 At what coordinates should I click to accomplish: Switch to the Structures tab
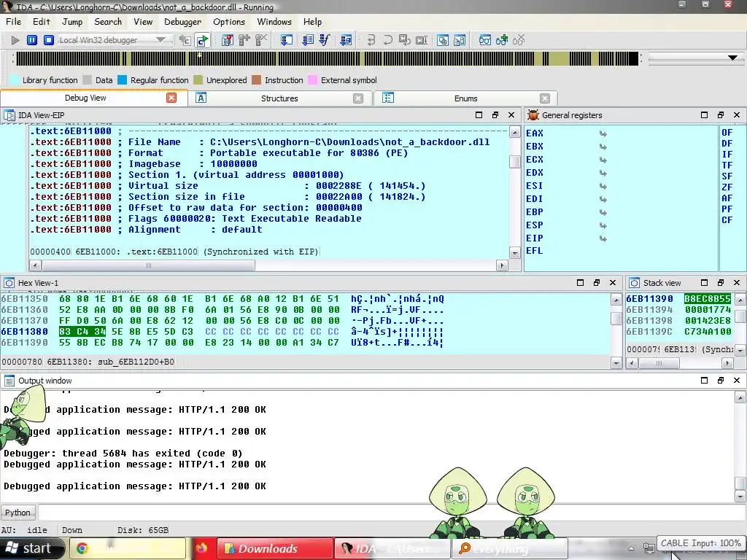pyautogui.click(x=279, y=98)
